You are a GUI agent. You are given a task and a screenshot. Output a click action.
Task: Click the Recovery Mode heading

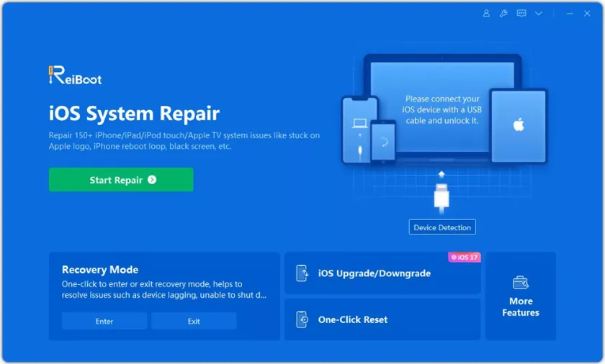point(100,270)
